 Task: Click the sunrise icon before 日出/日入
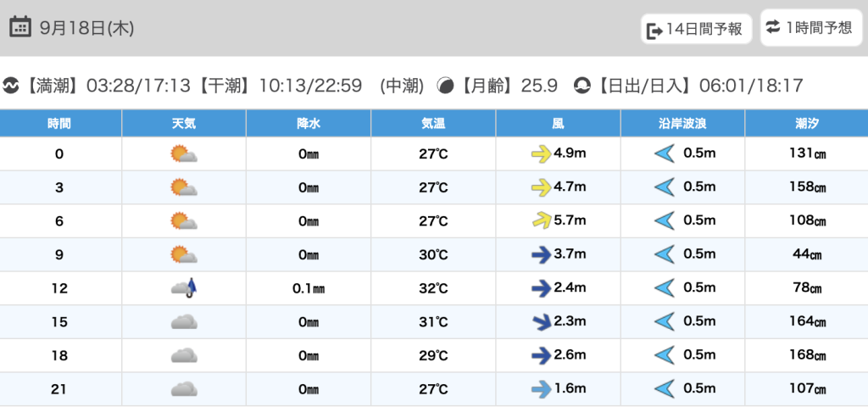click(582, 86)
